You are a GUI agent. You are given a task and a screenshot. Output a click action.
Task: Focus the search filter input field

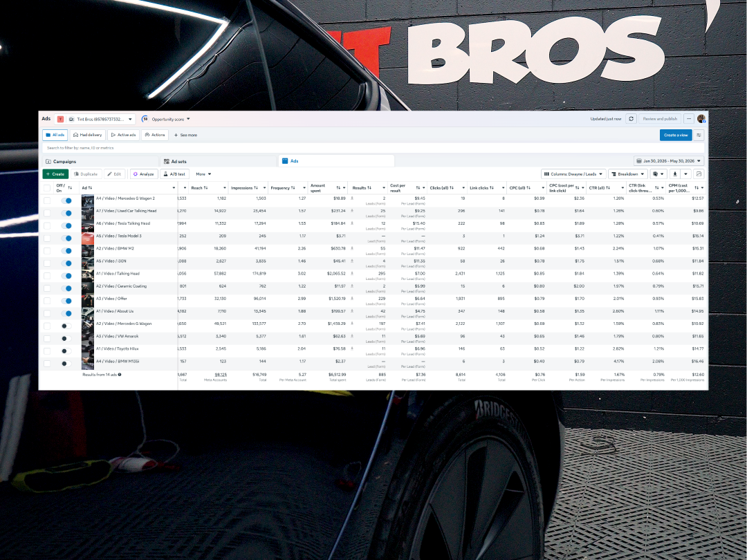(x=373, y=148)
